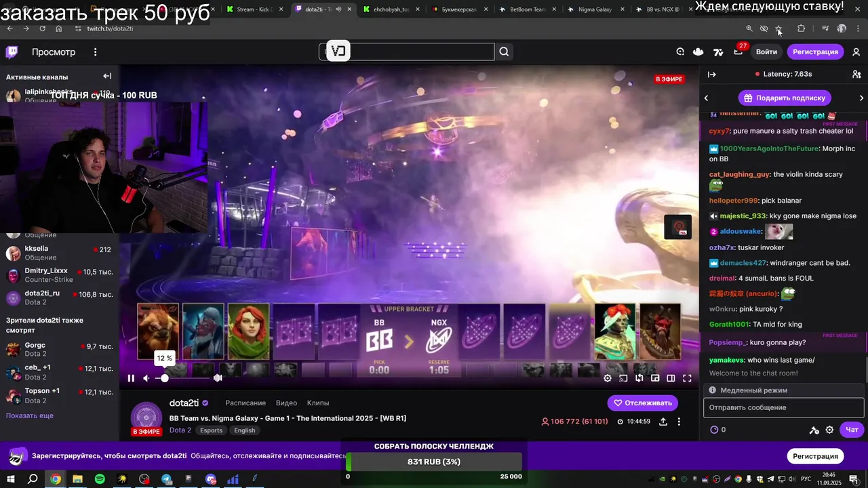Image resolution: width=868 pixels, height=488 pixels.
Task: Open channel points balance showing 0
Action: [x=717, y=430]
